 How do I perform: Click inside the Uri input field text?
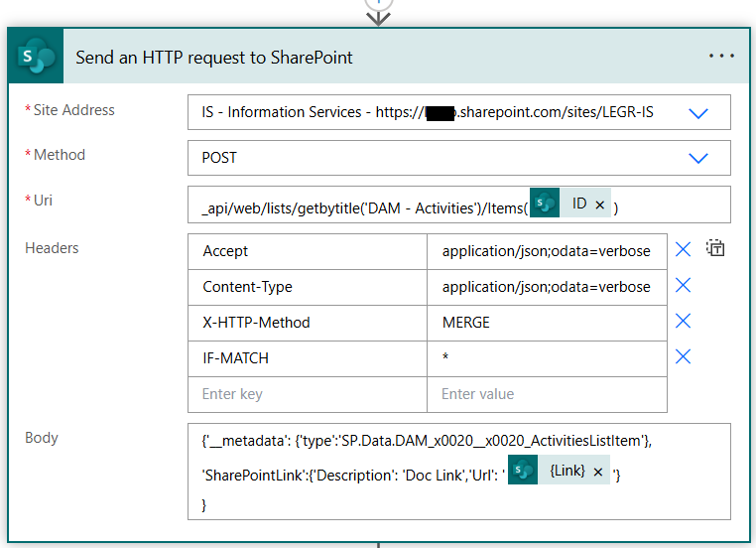pyautogui.click(x=364, y=208)
